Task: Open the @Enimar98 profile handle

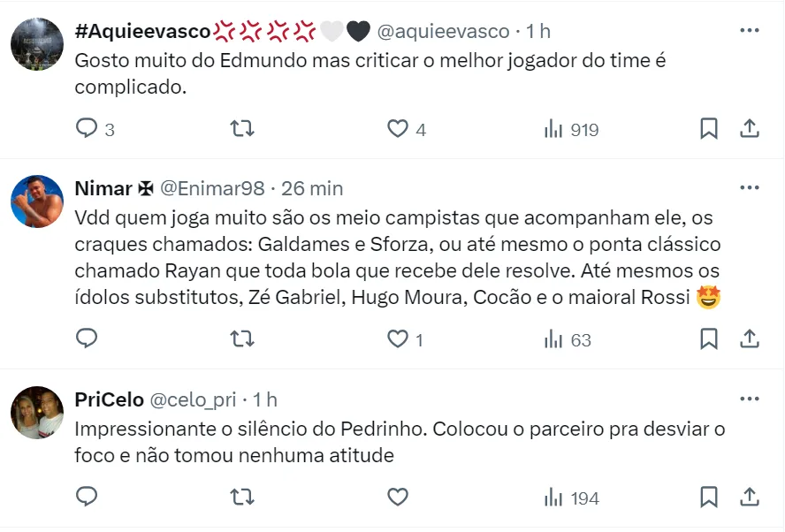Action: pyautogui.click(x=212, y=188)
